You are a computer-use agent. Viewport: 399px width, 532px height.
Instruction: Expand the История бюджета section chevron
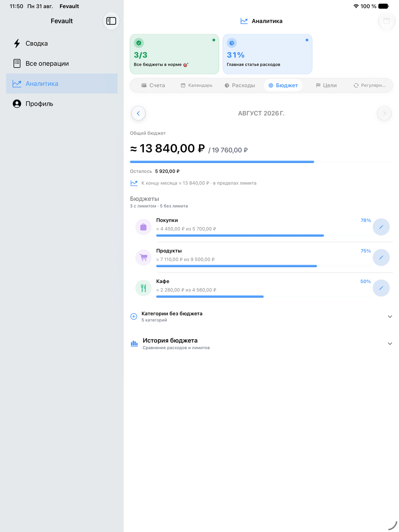click(x=390, y=344)
